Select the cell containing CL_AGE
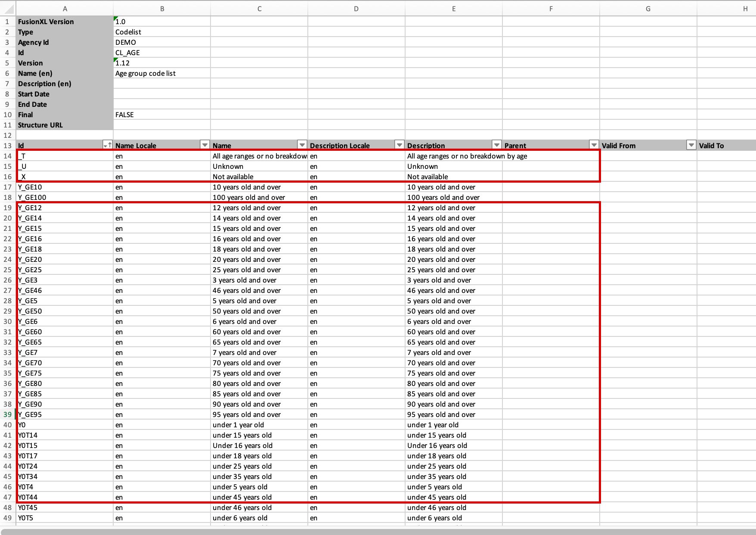 point(162,53)
